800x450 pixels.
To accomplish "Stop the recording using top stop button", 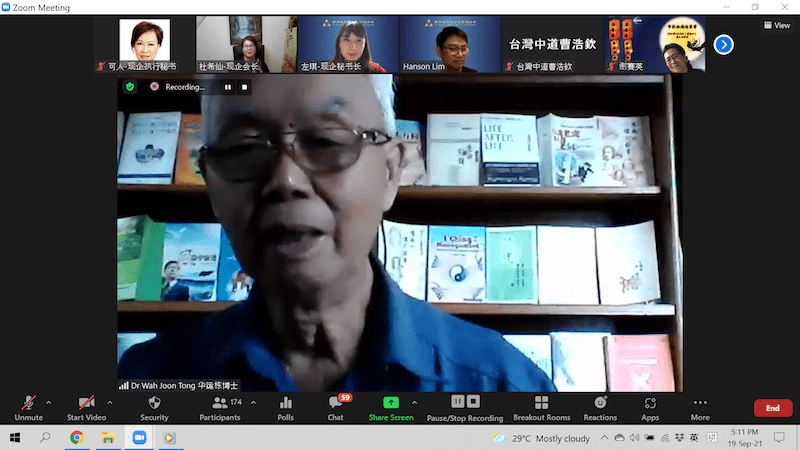I will click(x=244, y=87).
